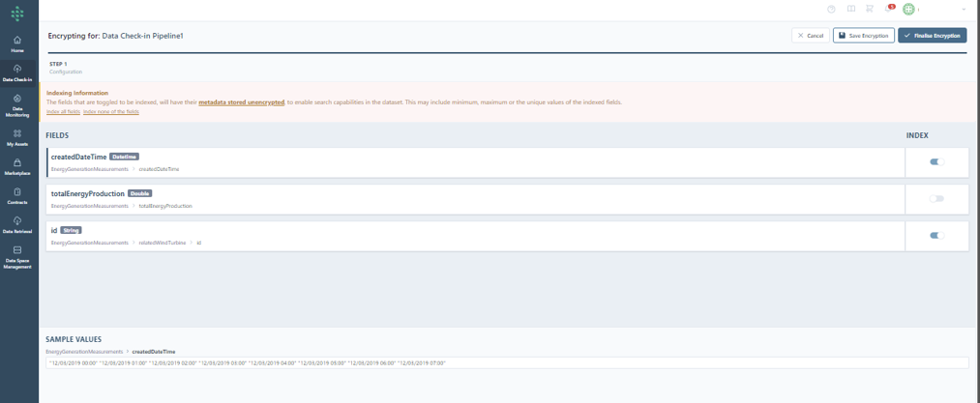Open My Assets section

click(x=18, y=136)
